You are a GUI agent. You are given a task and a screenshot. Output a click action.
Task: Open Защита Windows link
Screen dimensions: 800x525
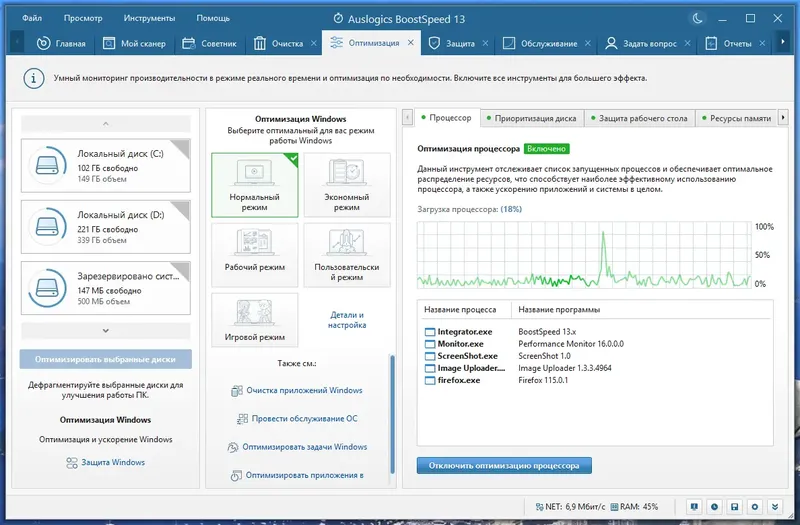point(106,462)
